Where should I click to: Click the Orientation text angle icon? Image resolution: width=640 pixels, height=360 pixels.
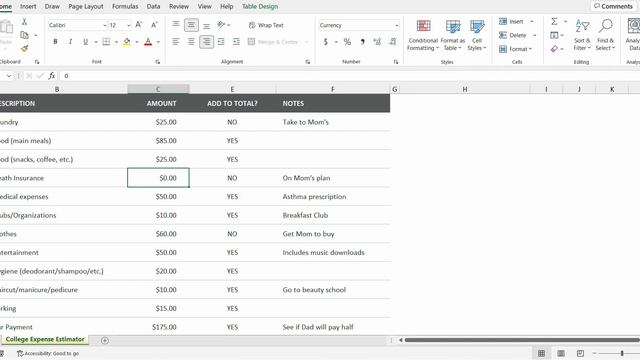221,25
